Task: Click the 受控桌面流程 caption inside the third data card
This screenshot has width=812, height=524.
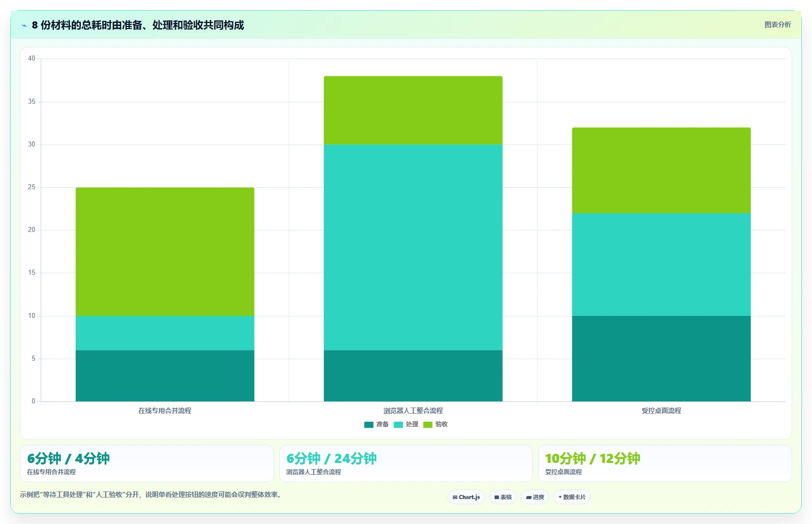Action: 563,472
